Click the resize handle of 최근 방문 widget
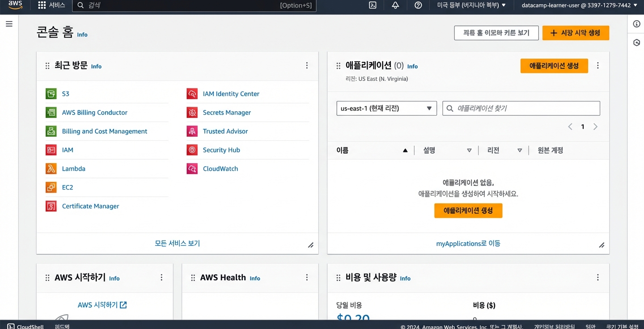 (311, 245)
